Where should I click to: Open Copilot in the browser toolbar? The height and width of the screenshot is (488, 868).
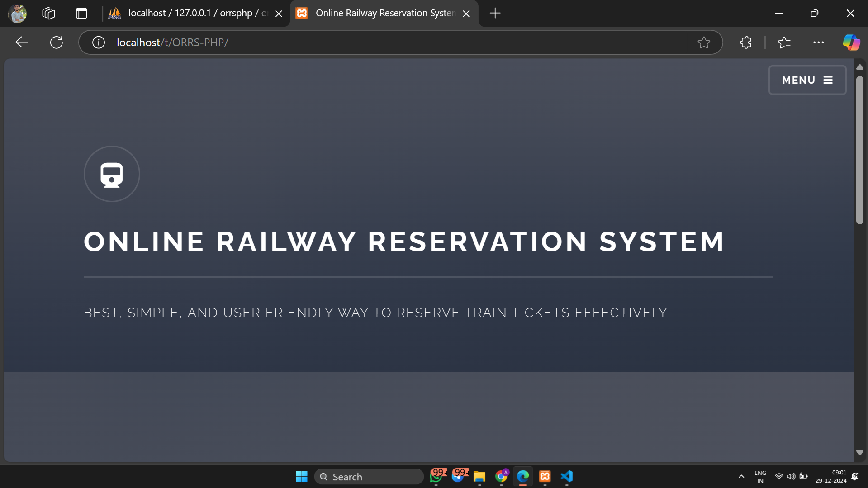pos(851,42)
